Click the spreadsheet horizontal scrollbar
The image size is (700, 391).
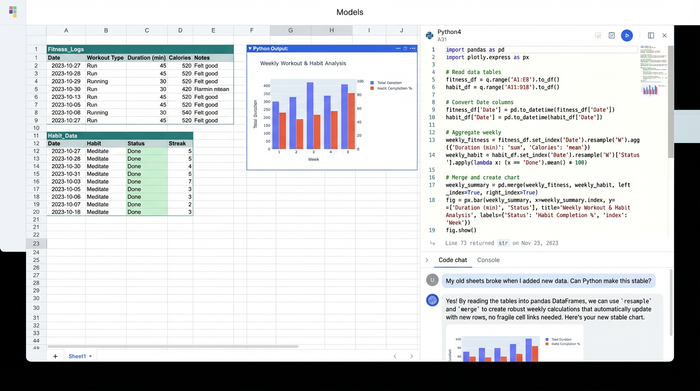[x=173, y=346]
